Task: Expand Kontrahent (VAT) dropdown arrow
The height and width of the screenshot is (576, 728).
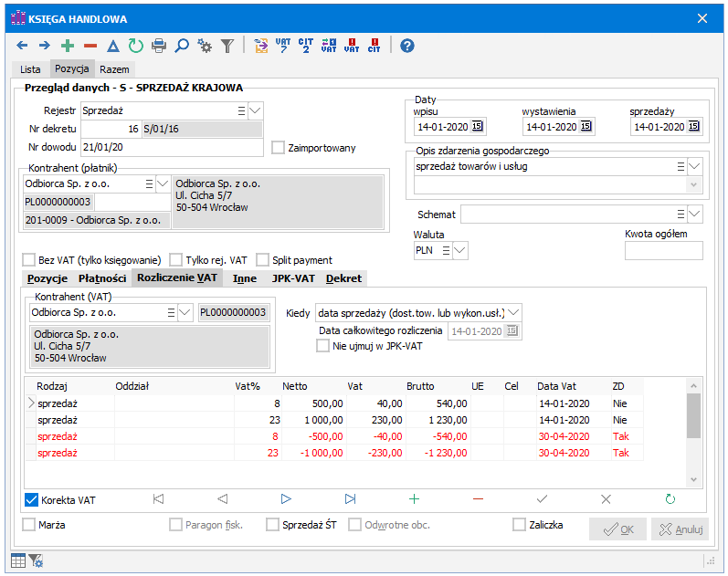Action: [185, 313]
